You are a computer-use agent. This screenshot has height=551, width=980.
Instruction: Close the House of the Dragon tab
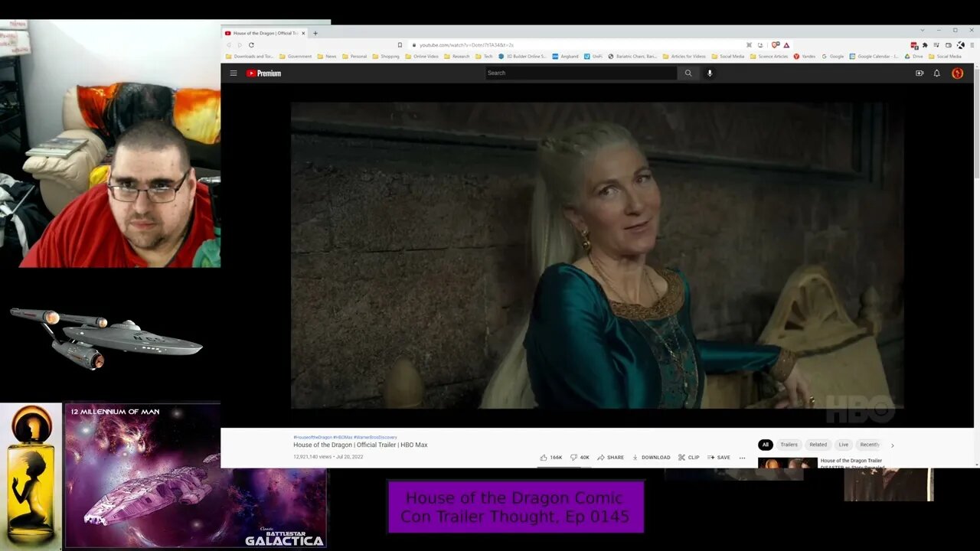pos(303,33)
